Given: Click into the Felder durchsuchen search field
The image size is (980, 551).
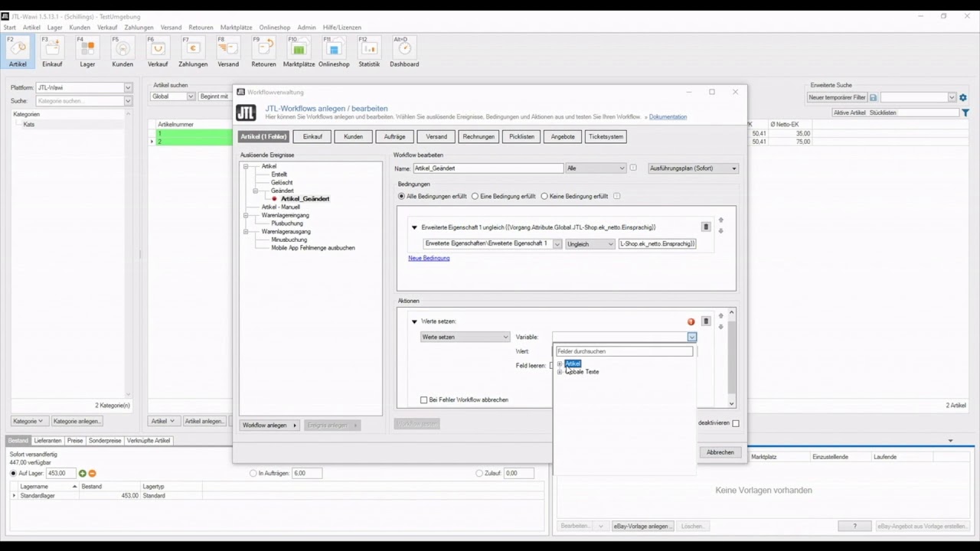Looking at the screenshot, I should click(x=624, y=351).
